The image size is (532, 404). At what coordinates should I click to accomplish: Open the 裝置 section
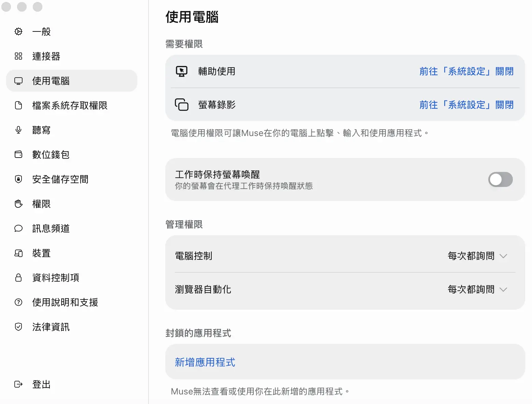[x=72, y=253]
